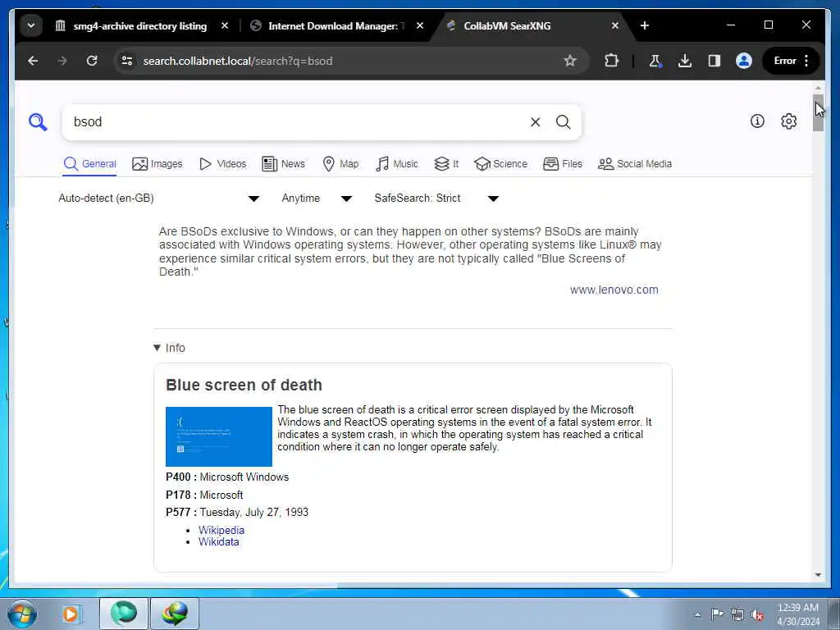Image resolution: width=840 pixels, height=630 pixels.
Task: Go forward to the next page
Action: coord(62,61)
